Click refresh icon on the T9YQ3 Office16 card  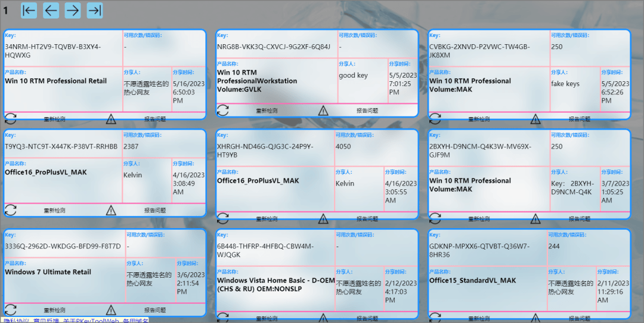pos(11,210)
